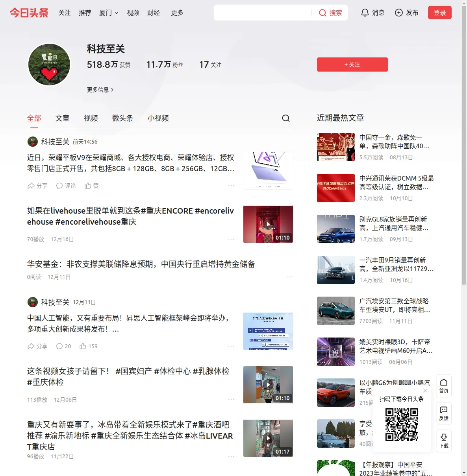Image resolution: width=467 pixels, height=476 pixels.
Task: Open the 近日，荣耀平板V9 post text
Action: pos(131,163)
